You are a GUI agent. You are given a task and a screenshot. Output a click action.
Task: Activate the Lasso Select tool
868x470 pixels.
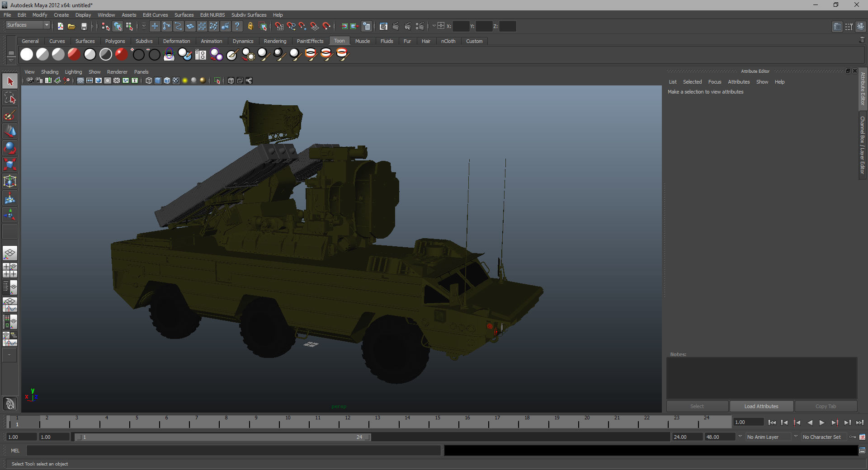click(10, 98)
